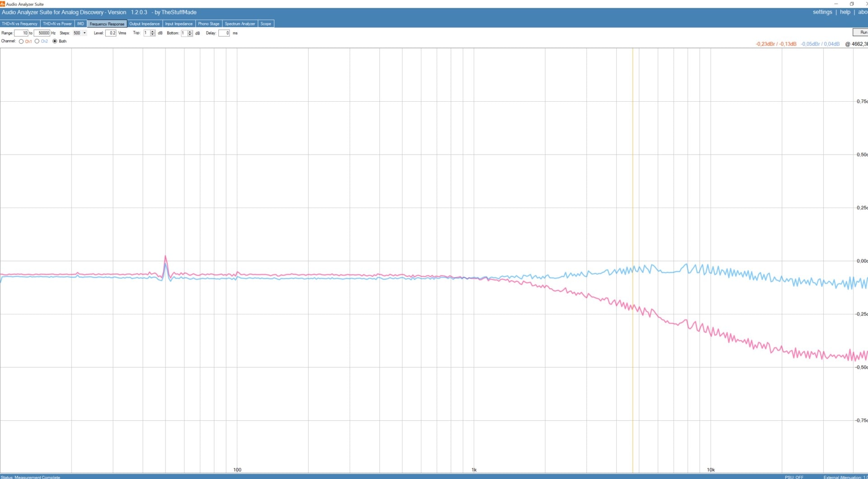Increase the Top dB value
Viewport: 868px width, 479px height.
click(x=153, y=32)
